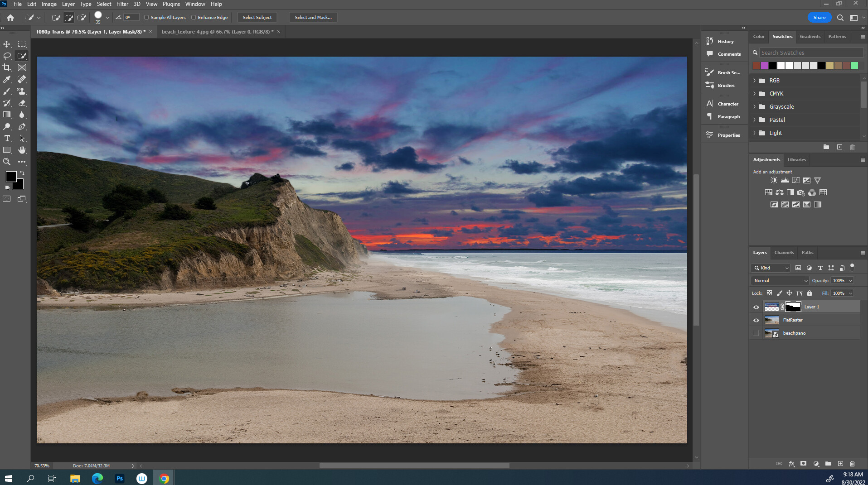Open the Filter menu
868x485 pixels.
pos(122,4)
